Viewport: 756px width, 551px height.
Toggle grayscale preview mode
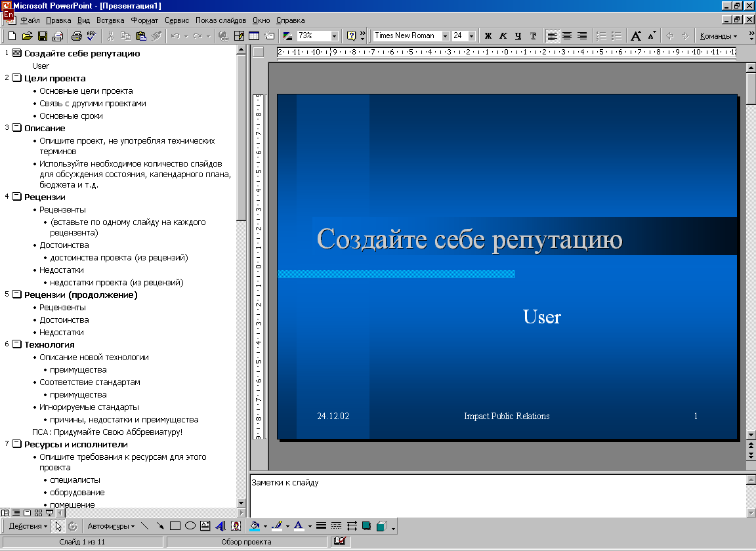tap(288, 35)
